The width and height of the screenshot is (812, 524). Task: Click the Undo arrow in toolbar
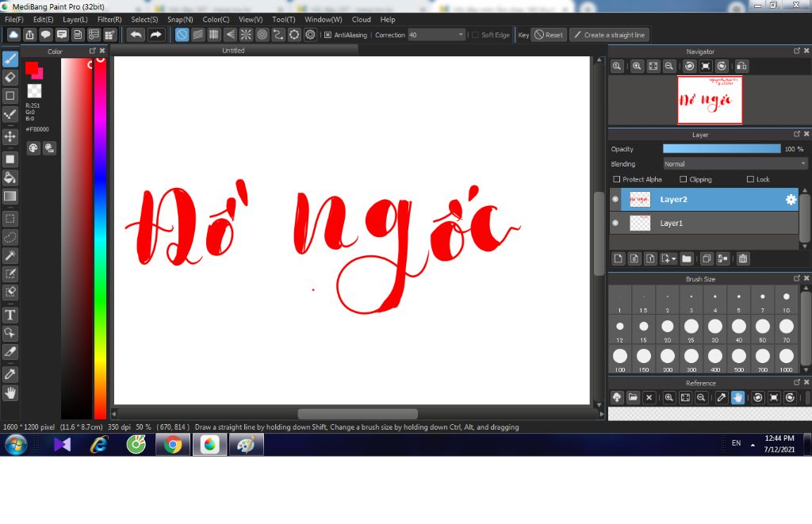[x=136, y=35]
